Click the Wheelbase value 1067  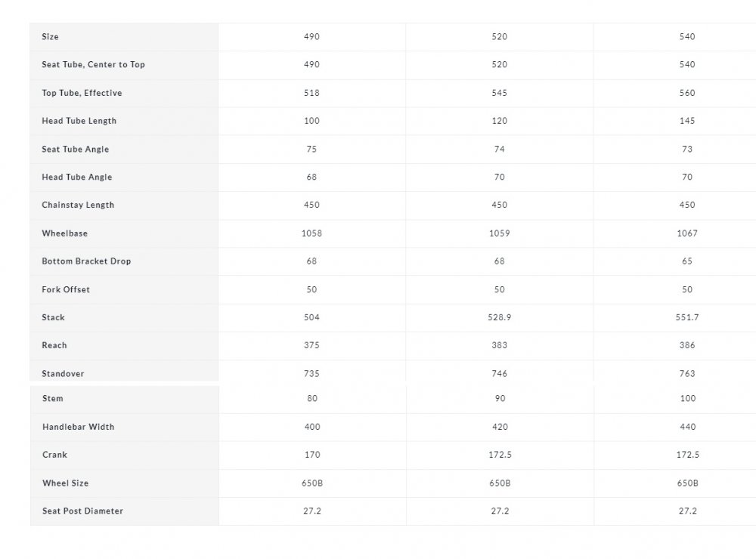coord(687,233)
